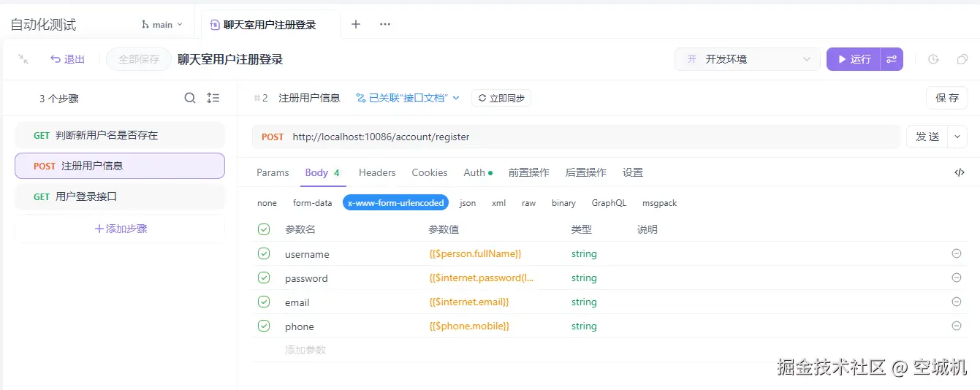
Task: Click the 退出 exit button
Action: (x=67, y=59)
